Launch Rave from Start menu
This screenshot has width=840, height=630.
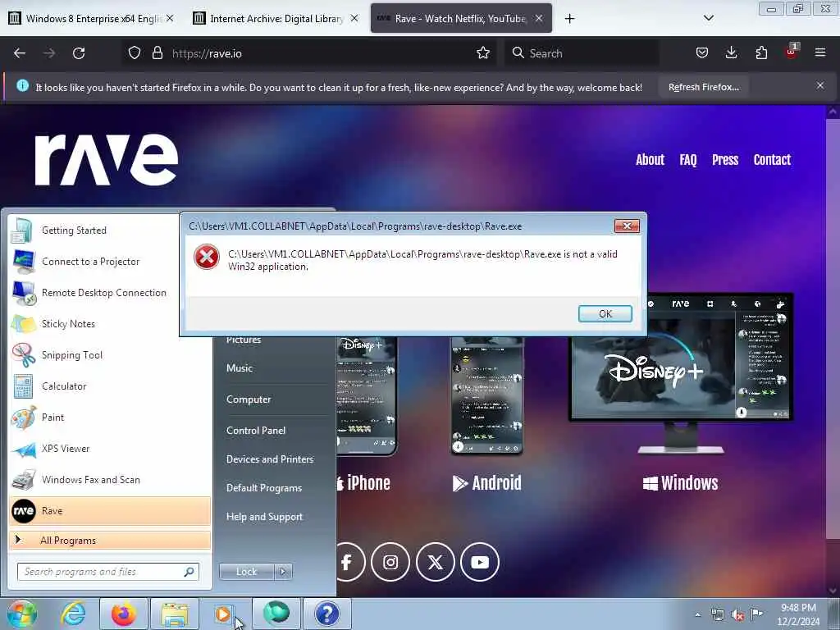[110, 510]
